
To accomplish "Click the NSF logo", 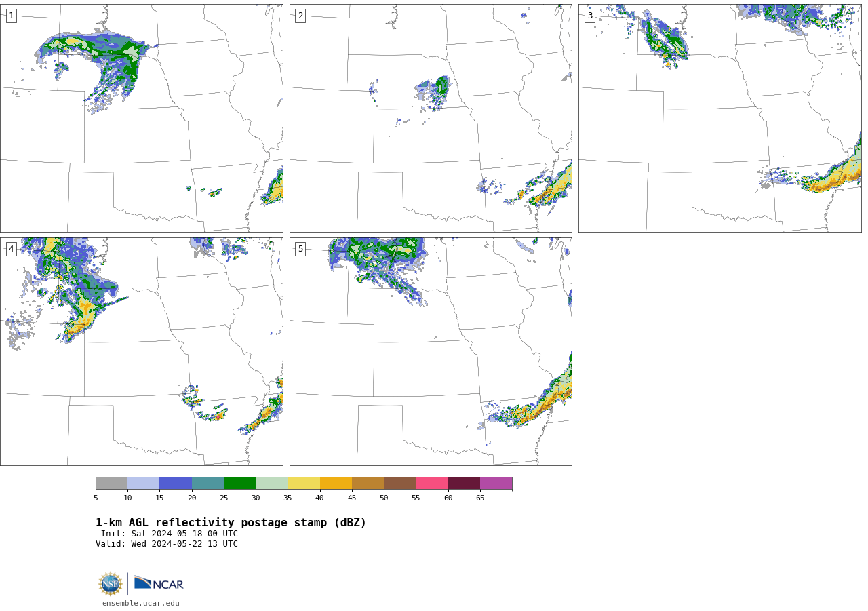I will click(x=111, y=584).
